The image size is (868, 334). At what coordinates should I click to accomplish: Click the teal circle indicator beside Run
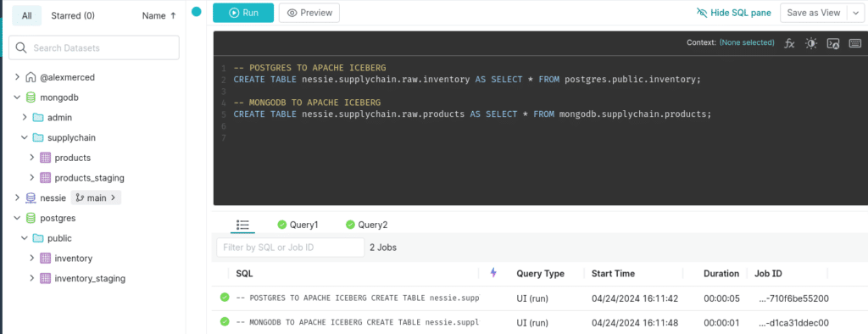197,12
